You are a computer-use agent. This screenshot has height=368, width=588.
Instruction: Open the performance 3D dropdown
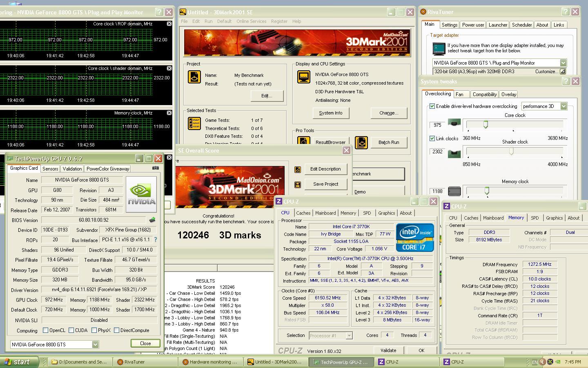click(563, 106)
